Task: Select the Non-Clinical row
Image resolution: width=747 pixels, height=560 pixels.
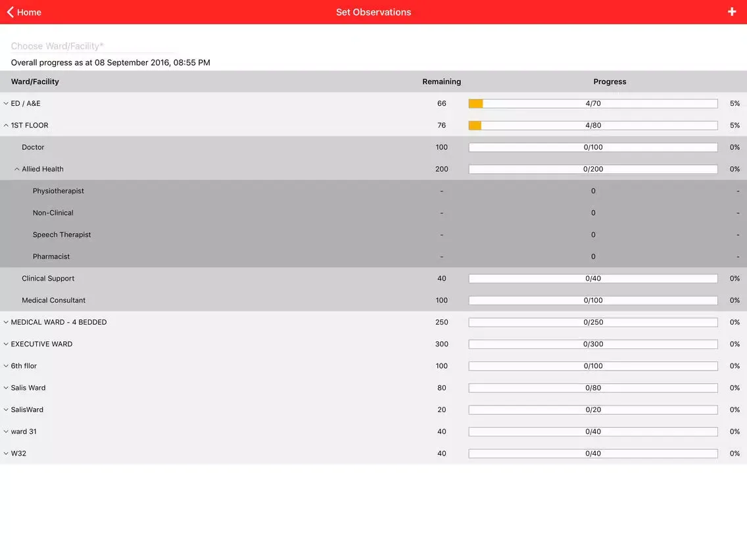Action: pos(373,213)
